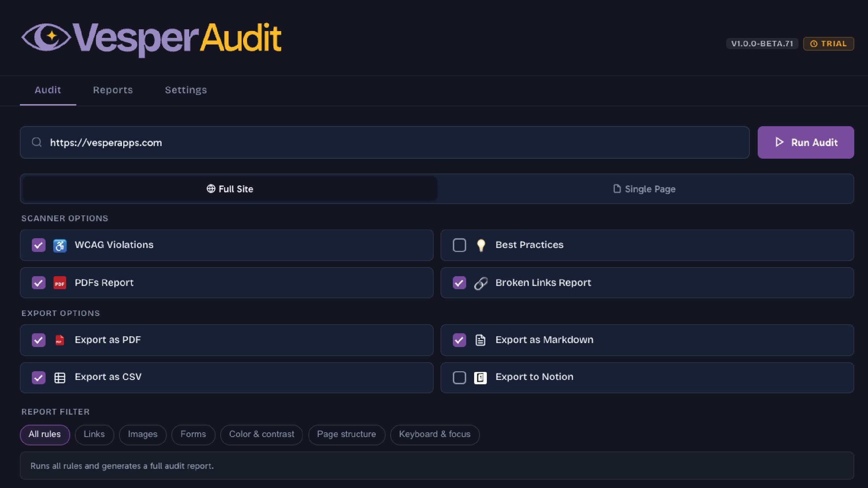Click the search magnifier icon in URL field
Viewport: 868px width, 488px height.
coord(37,142)
